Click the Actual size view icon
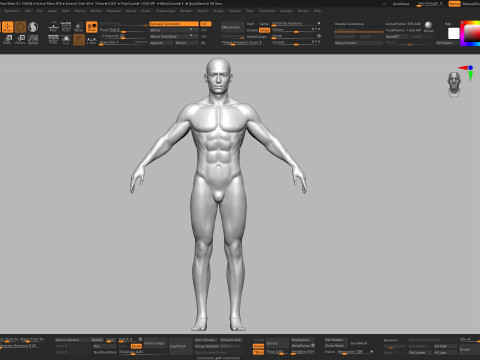The width and height of the screenshot is (480, 360). (33, 40)
